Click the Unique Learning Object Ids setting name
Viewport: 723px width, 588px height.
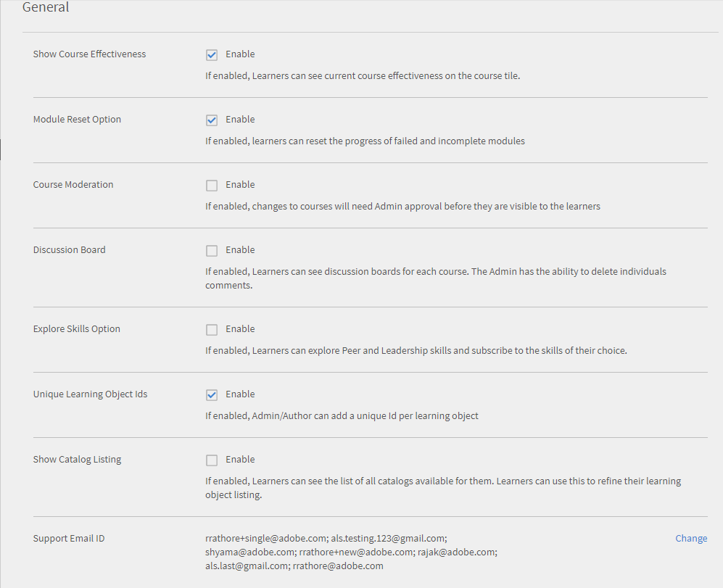click(90, 394)
